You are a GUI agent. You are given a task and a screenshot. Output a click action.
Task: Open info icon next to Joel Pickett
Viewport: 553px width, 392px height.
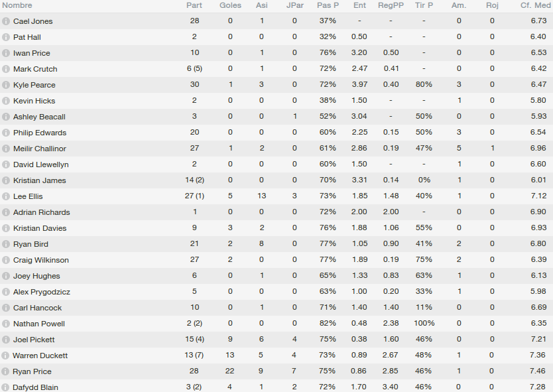tap(6, 340)
